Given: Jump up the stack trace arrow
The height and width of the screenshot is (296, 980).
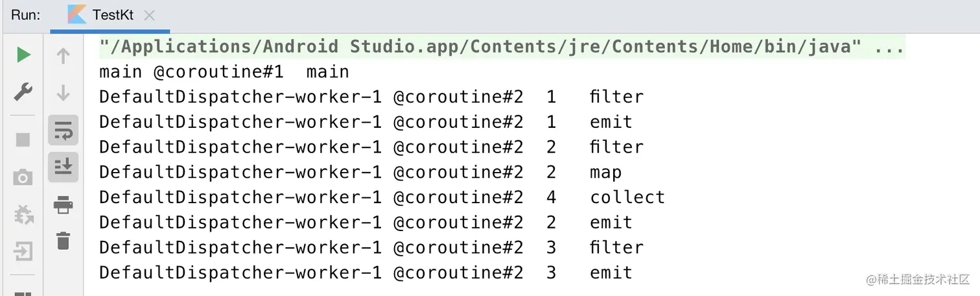Looking at the screenshot, I should click(x=63, y=56).
